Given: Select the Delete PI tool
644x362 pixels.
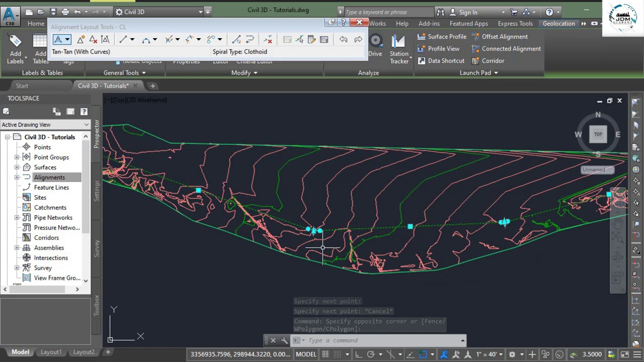Looking at the screenshot, I should coord(93,40).
